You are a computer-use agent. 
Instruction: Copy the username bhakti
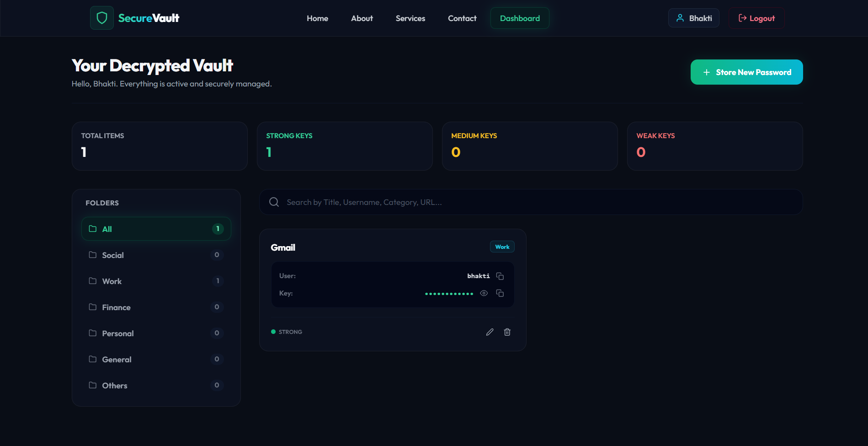[500, 276]
